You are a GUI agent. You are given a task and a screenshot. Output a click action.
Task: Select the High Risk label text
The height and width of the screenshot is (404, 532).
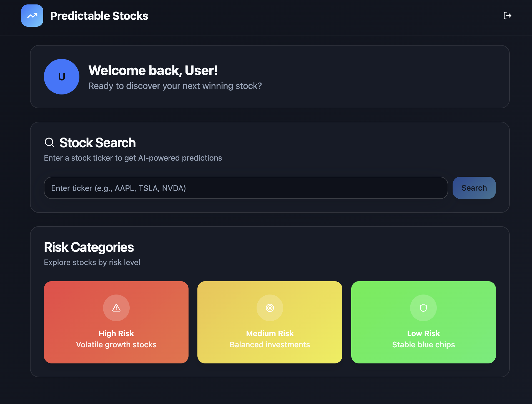tap(116, 333)
